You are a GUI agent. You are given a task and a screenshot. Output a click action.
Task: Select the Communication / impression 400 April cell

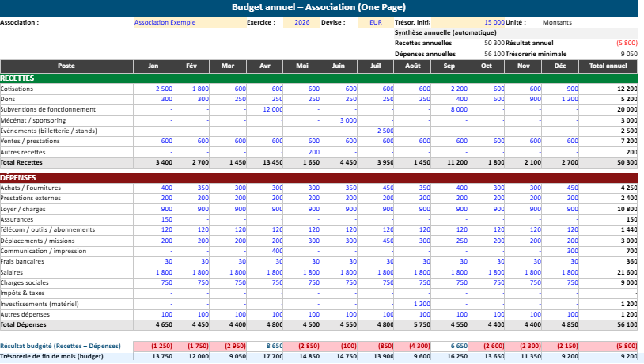click(265, 251)
